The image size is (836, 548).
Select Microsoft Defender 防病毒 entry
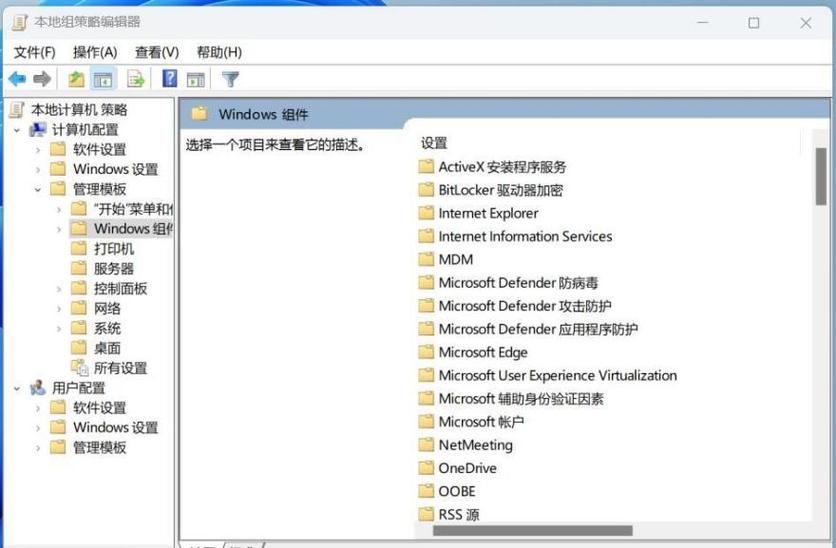click(518, 283)
